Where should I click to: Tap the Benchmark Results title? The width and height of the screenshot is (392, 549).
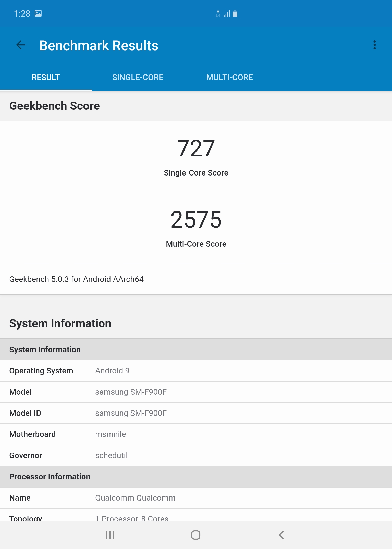point(99,45)
